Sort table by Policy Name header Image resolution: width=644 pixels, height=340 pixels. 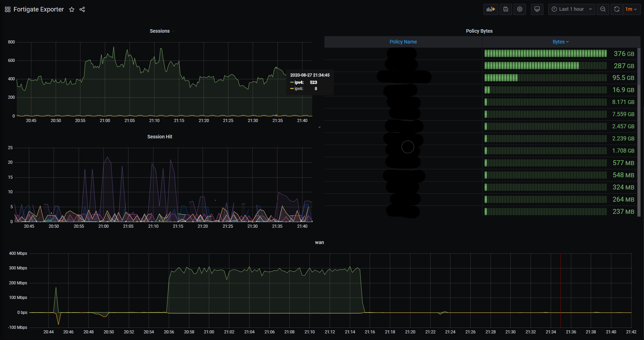click(403, 42)
